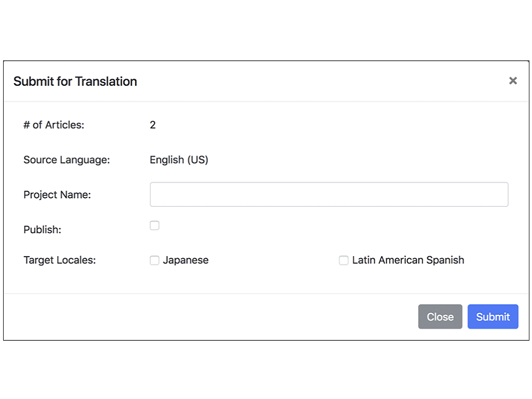Click the Submit for Translation title

coord(75,82)
